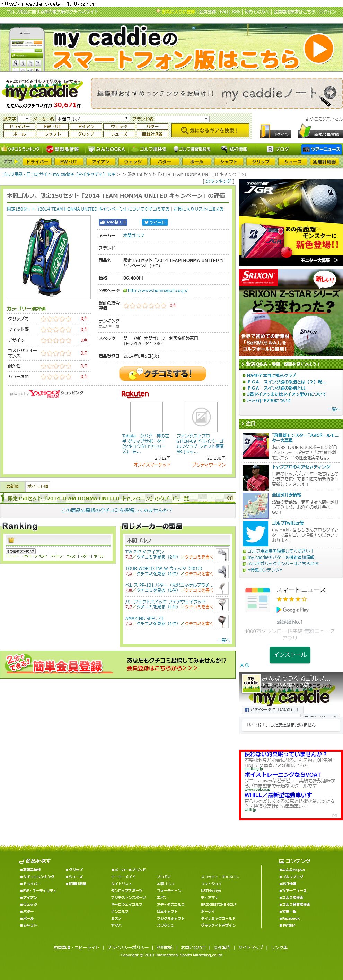The image size is (343, 980).
Task: Click the RSS link in top bar
Action: point(236,12)
